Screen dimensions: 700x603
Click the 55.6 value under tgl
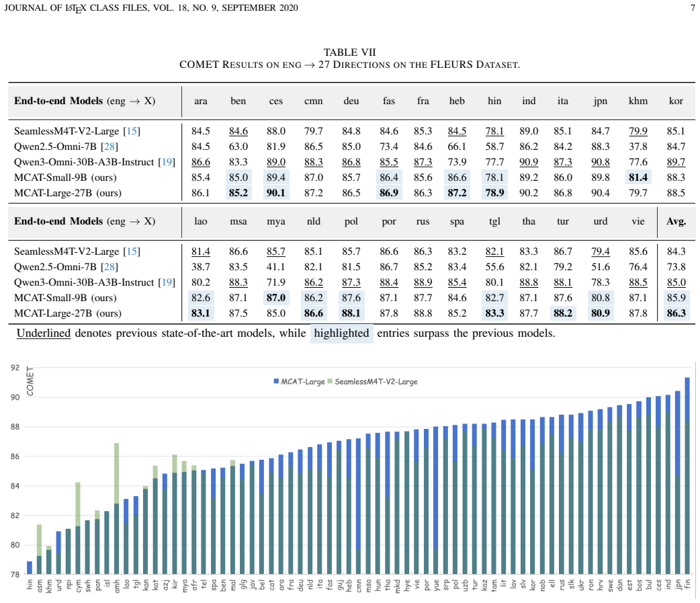(x=494, y=267)
